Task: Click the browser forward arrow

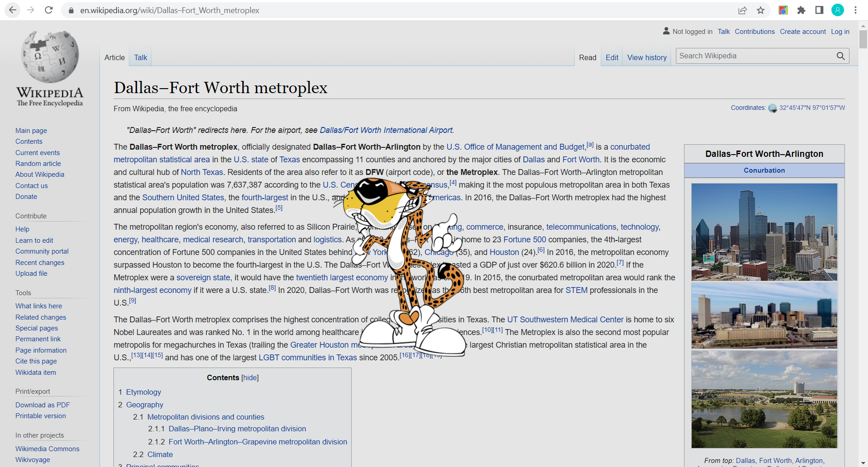Action: point(30,10)
